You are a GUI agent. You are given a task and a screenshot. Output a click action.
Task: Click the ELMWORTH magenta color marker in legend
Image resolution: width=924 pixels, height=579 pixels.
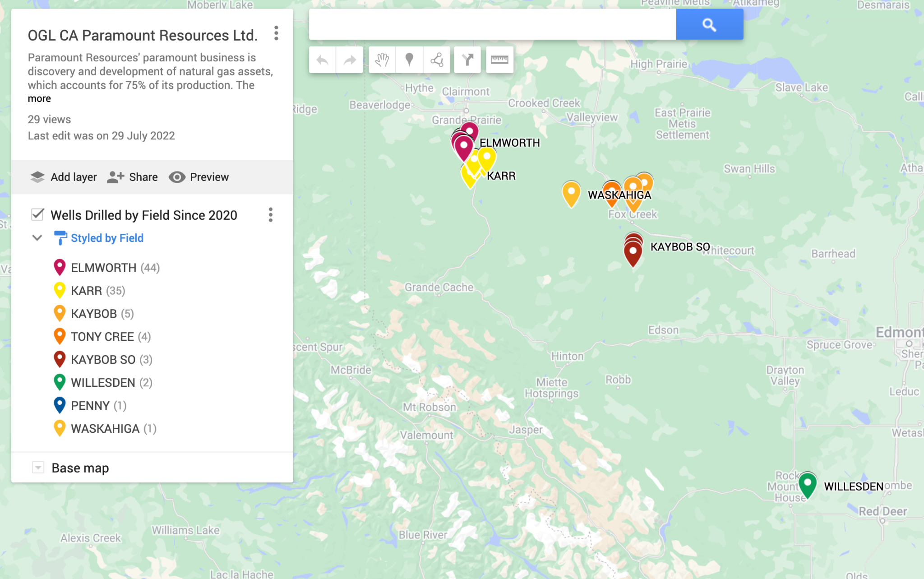(x=60, y=267)
